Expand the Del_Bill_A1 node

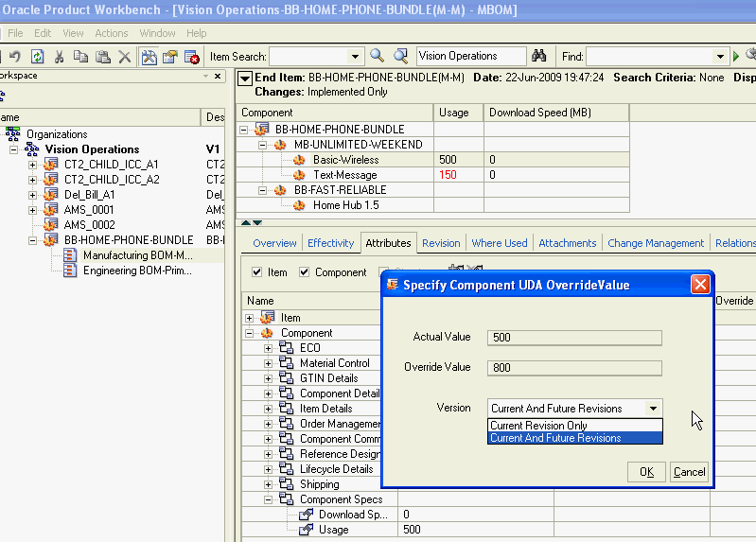(x=32, y=195)
